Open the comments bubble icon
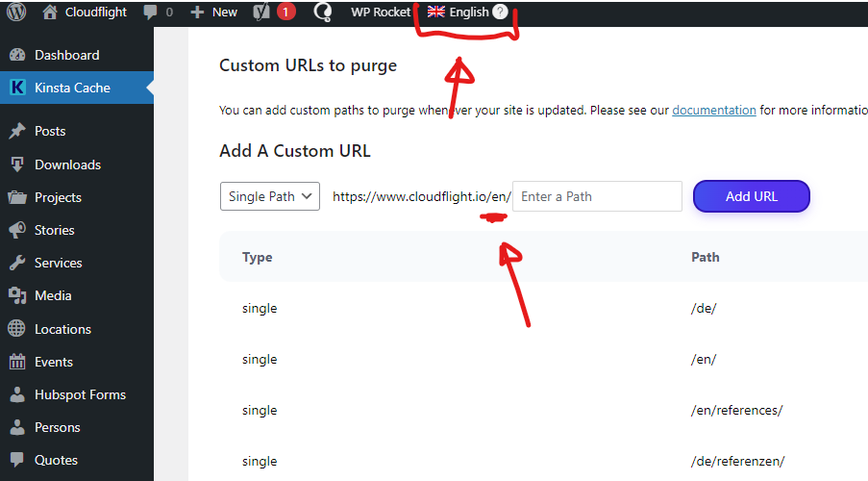The image size is (868, 481). point(150,13)
